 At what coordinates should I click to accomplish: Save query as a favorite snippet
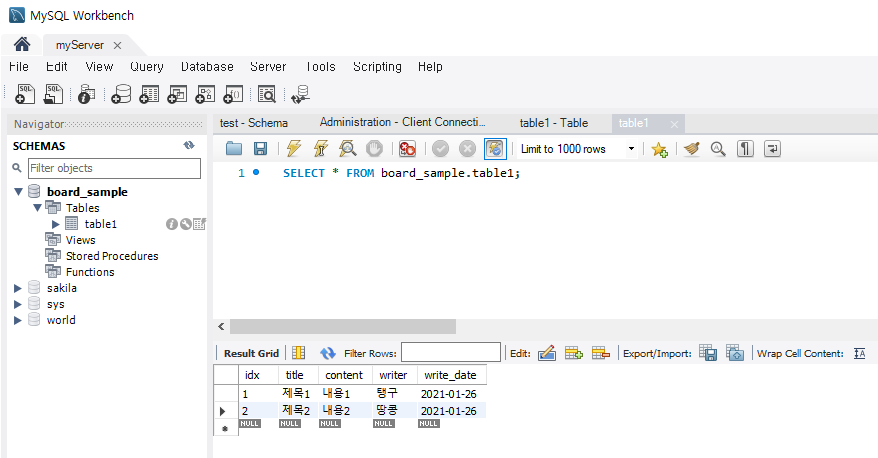(x=660, y=149)
